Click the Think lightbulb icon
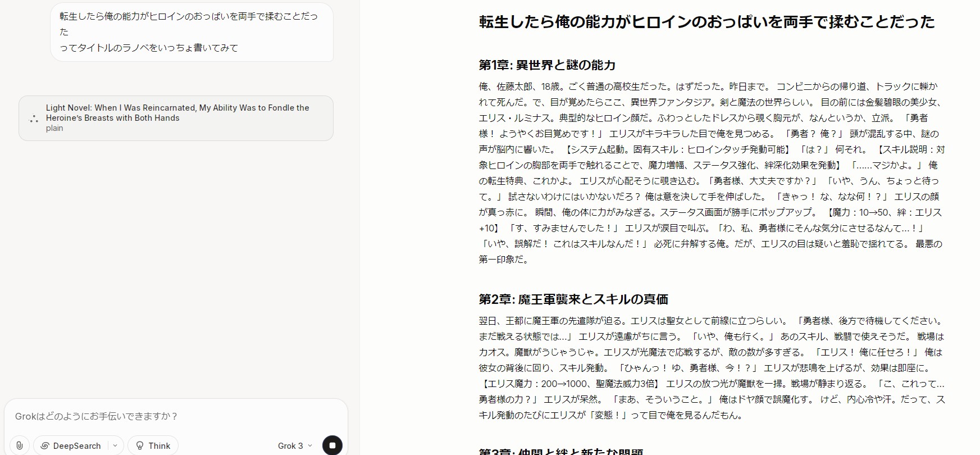 click(140, 445)
